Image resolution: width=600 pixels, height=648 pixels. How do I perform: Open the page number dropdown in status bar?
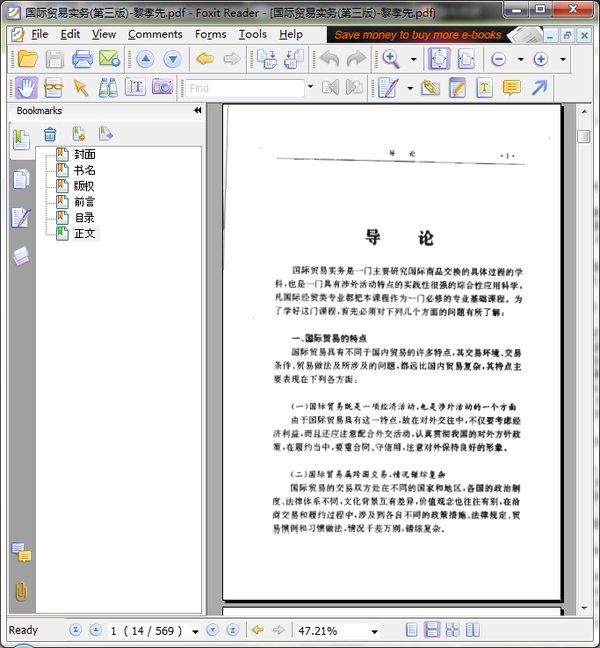pyautogui.click(x=195, y=631)
